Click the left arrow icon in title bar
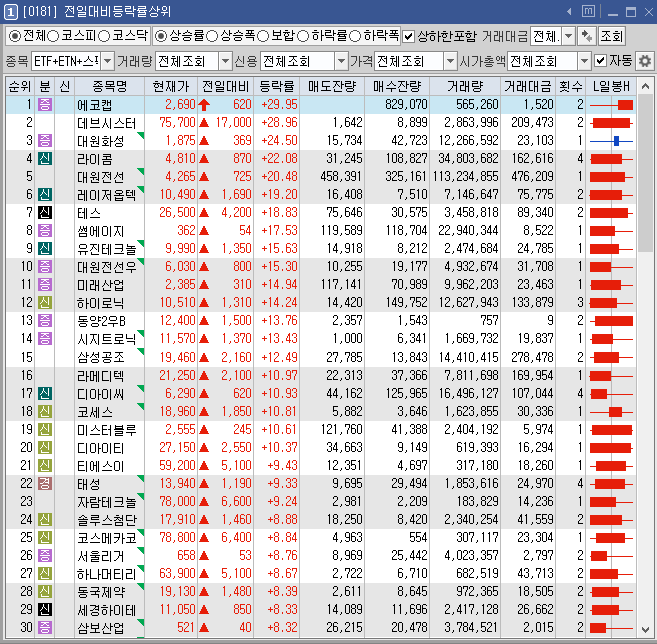657x644 pixels. click(x=569, y=12)
